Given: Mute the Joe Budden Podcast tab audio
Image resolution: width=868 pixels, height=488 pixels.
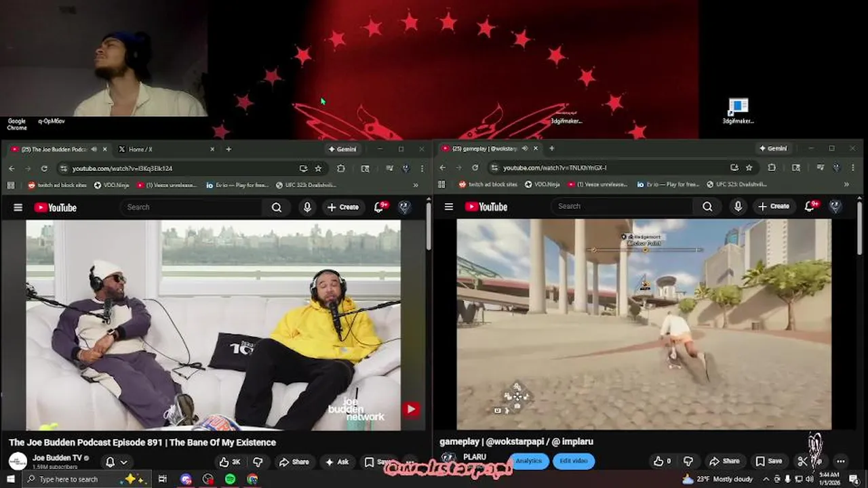Looking at the screenshot, I should point(94,149).
